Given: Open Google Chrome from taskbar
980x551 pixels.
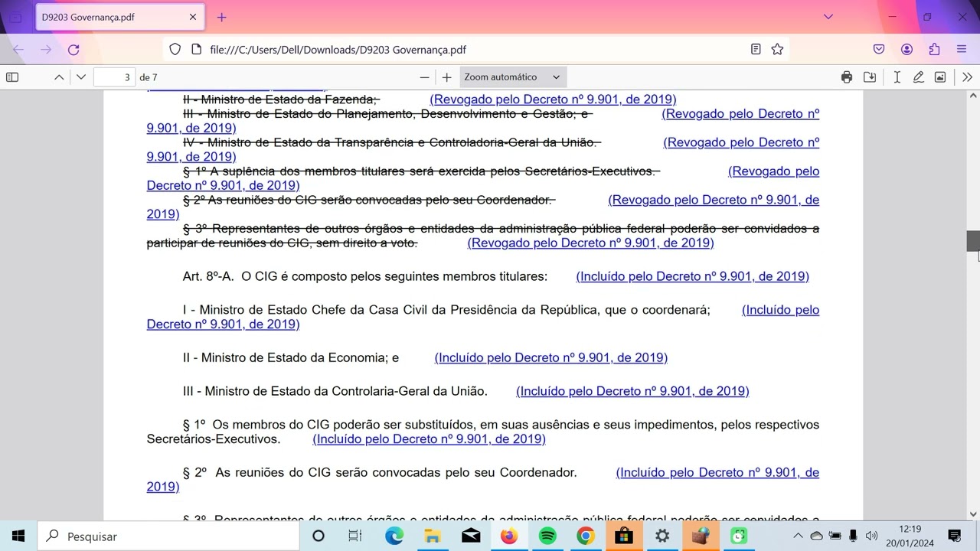Looking at the screenshot, I should click(586, 536).
